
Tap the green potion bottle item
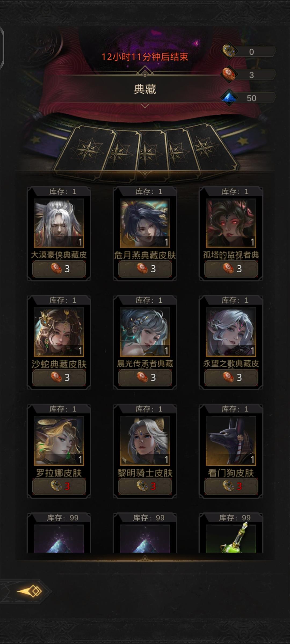click(231, 538)
